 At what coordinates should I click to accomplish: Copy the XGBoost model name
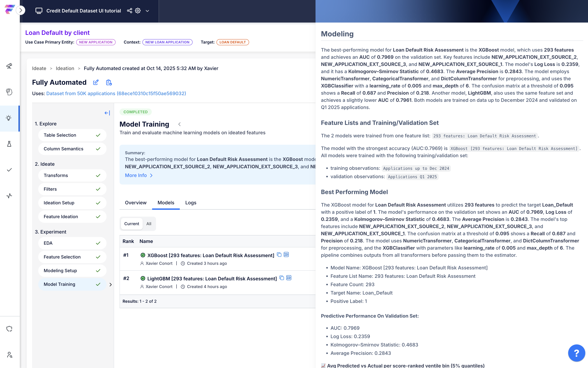click(279, 255)
